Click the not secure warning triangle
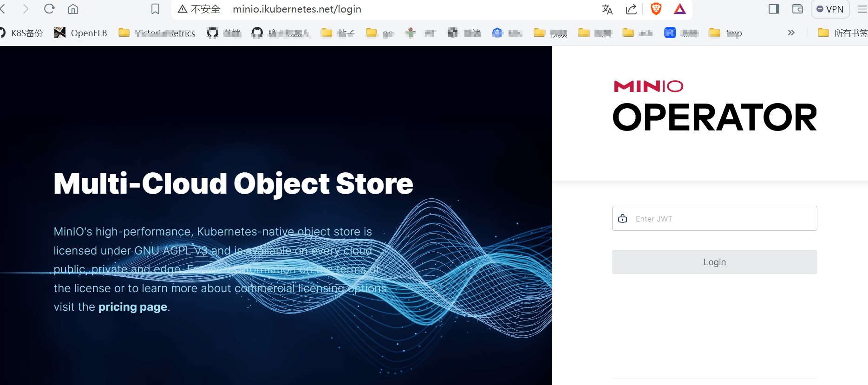868x385 pixels. [x=183, y=9]
